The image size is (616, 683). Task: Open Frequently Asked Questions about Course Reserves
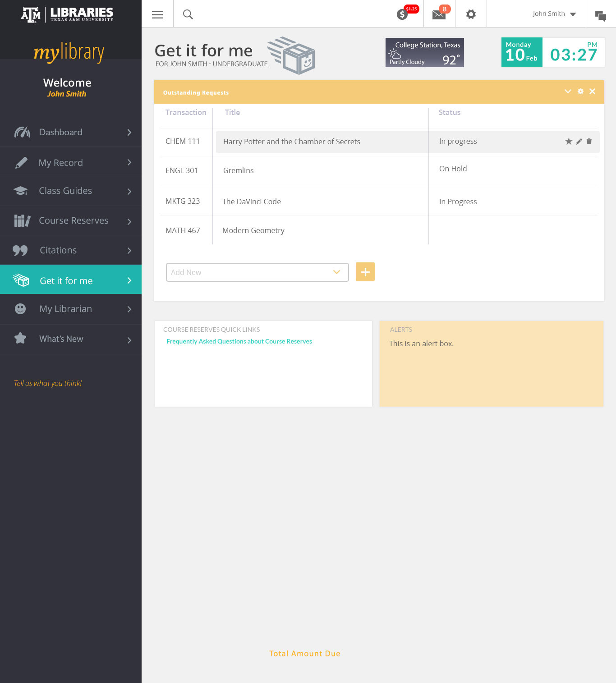point(239,341)
